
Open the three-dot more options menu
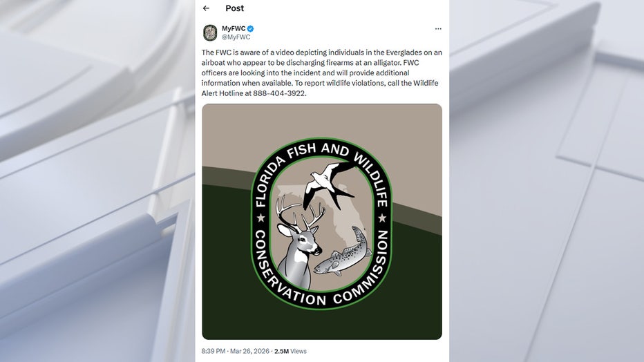click(x=438, y=29)
